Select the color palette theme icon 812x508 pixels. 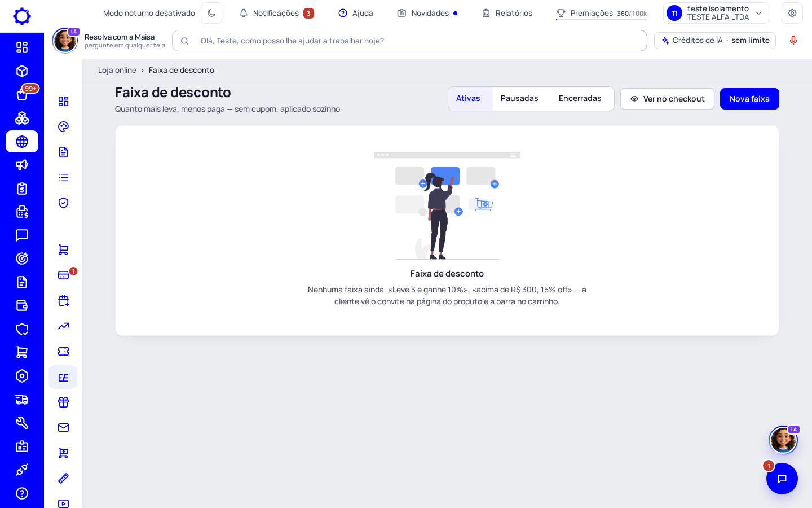pos(63,126)
